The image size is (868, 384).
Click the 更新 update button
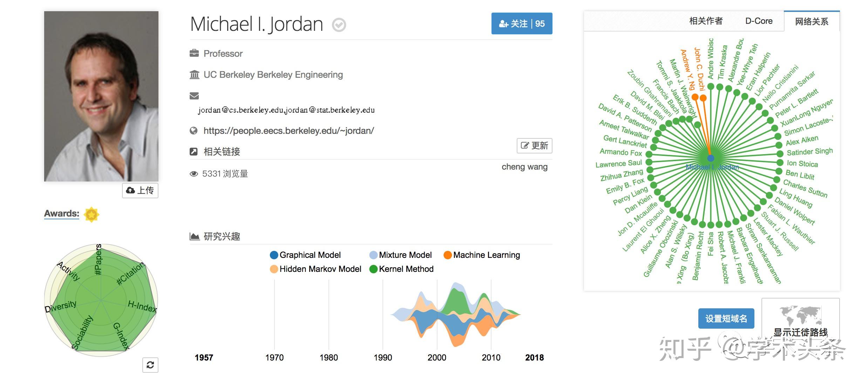tap(534, 146)
